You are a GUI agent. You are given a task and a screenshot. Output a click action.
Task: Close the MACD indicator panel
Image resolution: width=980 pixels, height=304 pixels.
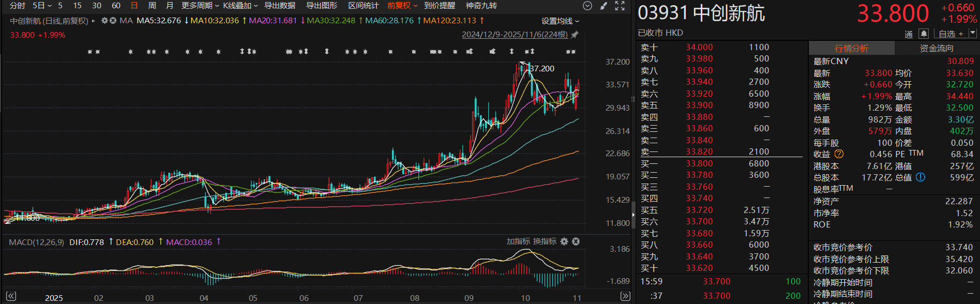point(576,241)
